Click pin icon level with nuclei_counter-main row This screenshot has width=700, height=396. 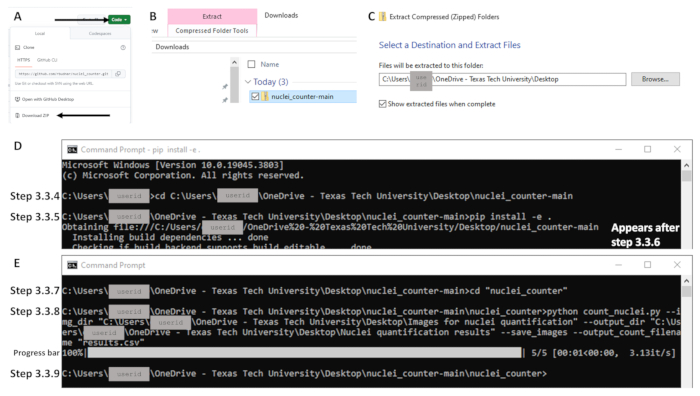(225, 100)
